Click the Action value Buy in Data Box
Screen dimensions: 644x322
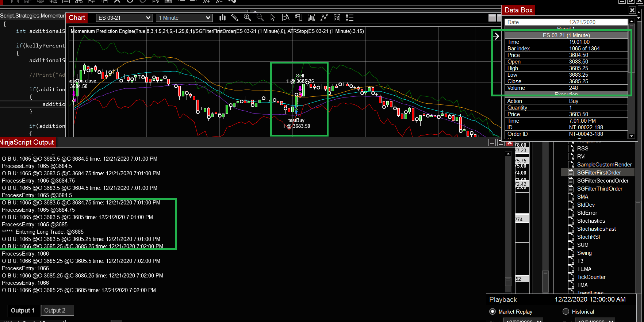[x=574, y=101]
